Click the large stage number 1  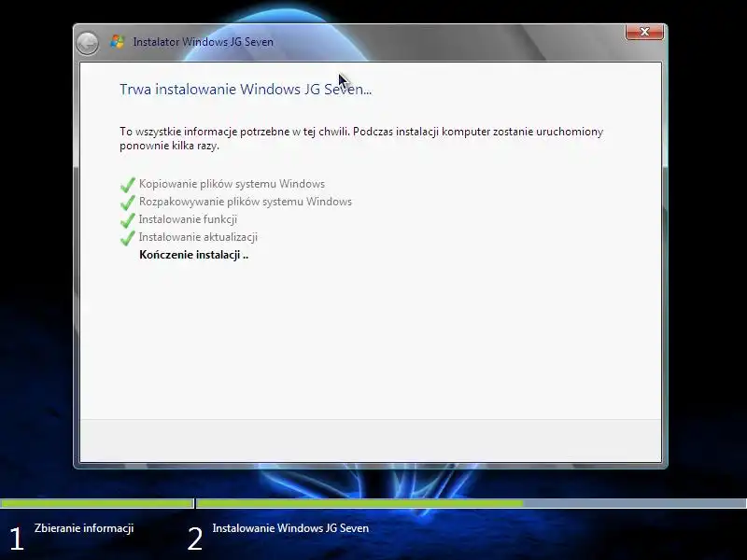(17, 539)
